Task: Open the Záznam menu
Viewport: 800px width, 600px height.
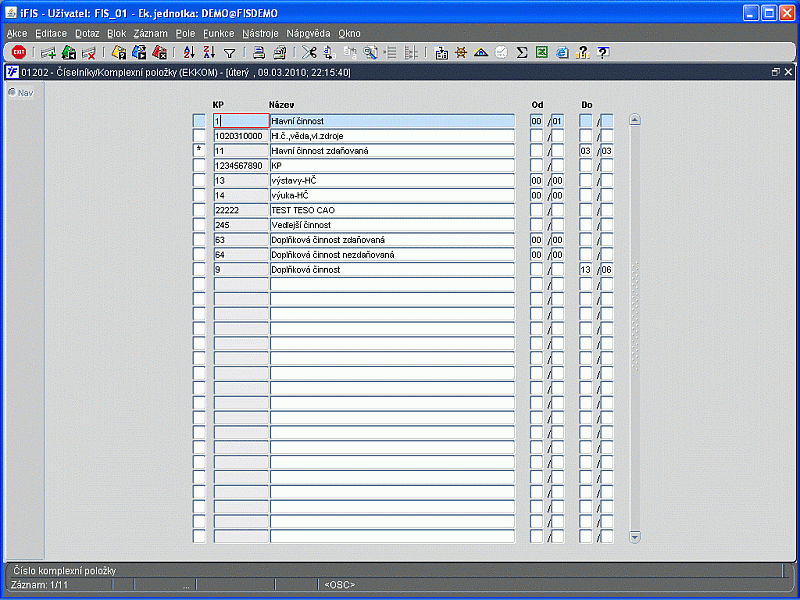Action: click(x=150, y=33)
